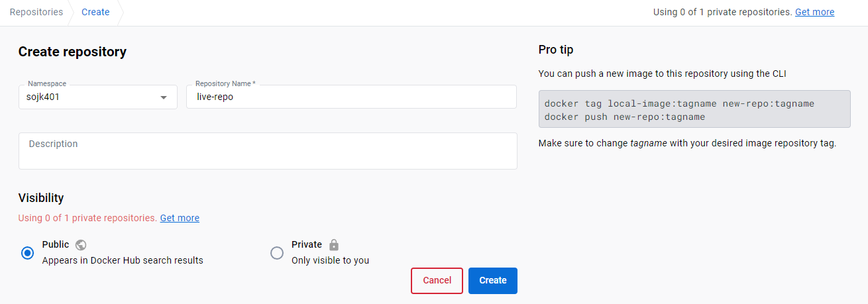Focus the Repository Name field containing live-repo

pyautogui.click(x=351, y=97)
